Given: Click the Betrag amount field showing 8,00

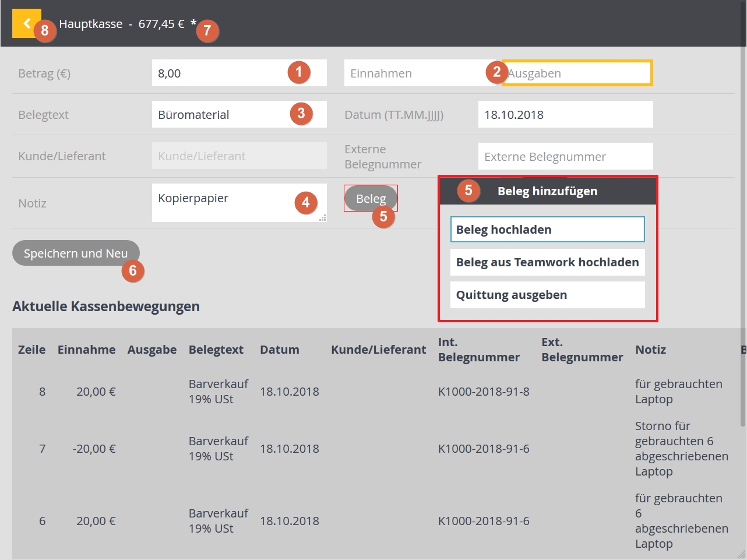Looking at the screenshot, I should click(x=239, y=73).
